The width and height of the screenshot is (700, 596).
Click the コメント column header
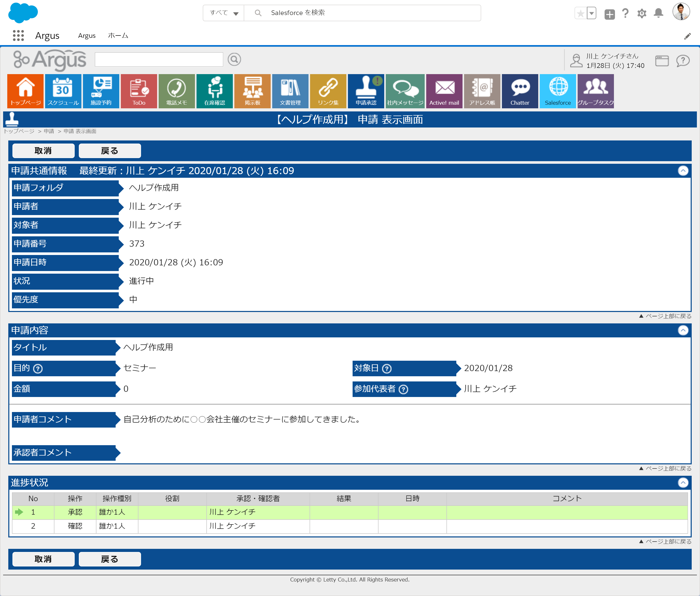tap(567, 498)
